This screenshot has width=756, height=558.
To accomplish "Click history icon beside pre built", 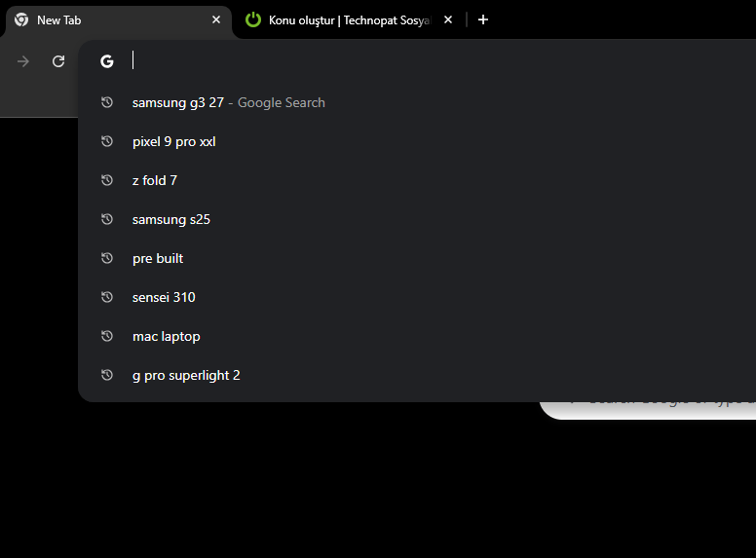I will [107, 258].
